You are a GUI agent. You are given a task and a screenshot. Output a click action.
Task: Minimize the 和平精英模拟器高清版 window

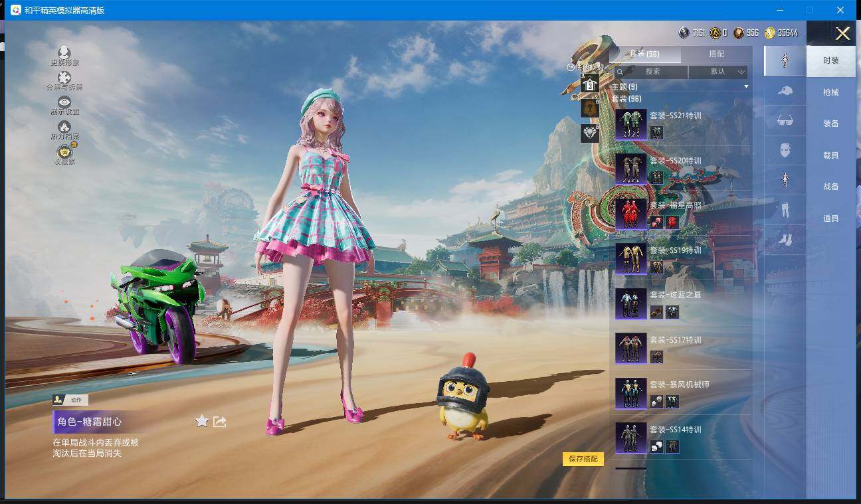[x=780, y=10]
